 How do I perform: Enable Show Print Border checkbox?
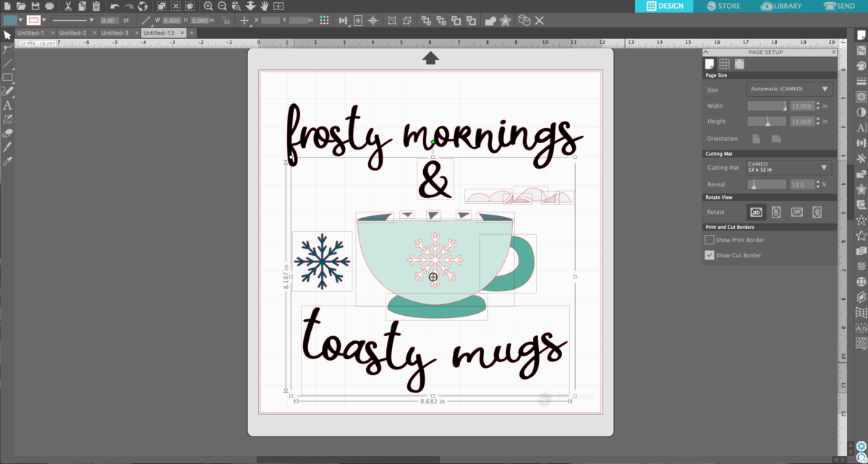click(x=709, y=240)
